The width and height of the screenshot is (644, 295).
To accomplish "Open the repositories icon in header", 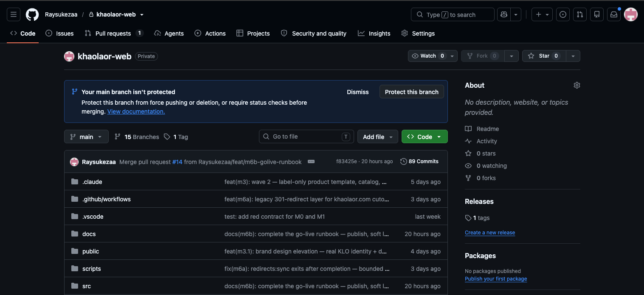I will click(597, 14).
